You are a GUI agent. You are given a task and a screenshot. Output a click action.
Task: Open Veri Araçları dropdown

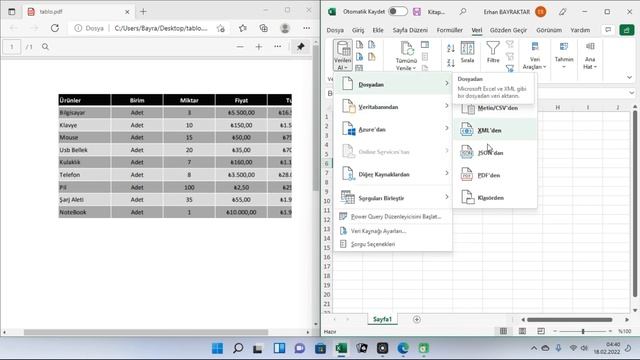click(x=534, y=56)
